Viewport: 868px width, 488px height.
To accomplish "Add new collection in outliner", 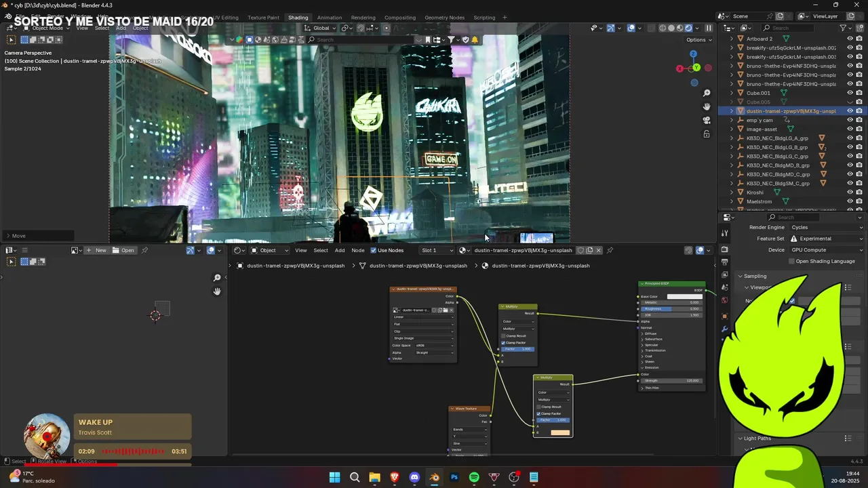I will pyautogui.click(x=859, y=28).
